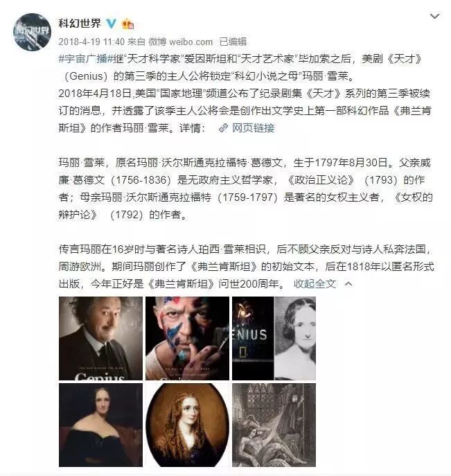451x476 pixels.
Task: Open the post options chevron menu
Action: [435, 16]
